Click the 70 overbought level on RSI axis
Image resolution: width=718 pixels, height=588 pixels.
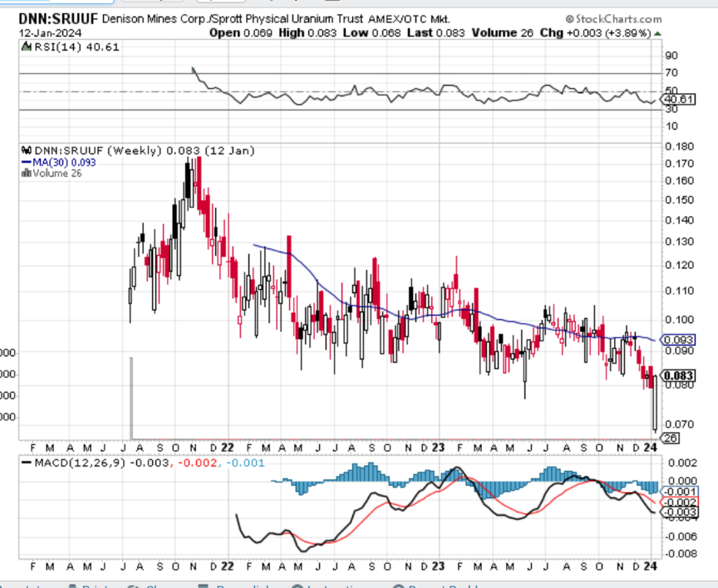pyautogui.click(x=671, y=73)
